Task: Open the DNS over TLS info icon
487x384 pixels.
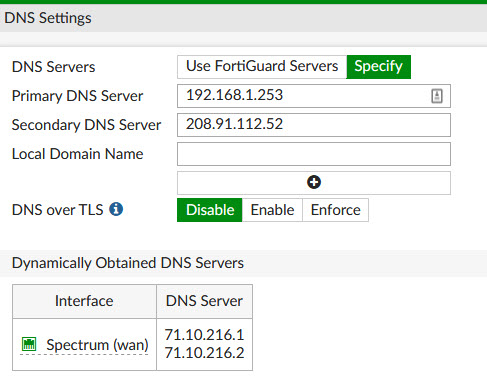Action: 116,209
